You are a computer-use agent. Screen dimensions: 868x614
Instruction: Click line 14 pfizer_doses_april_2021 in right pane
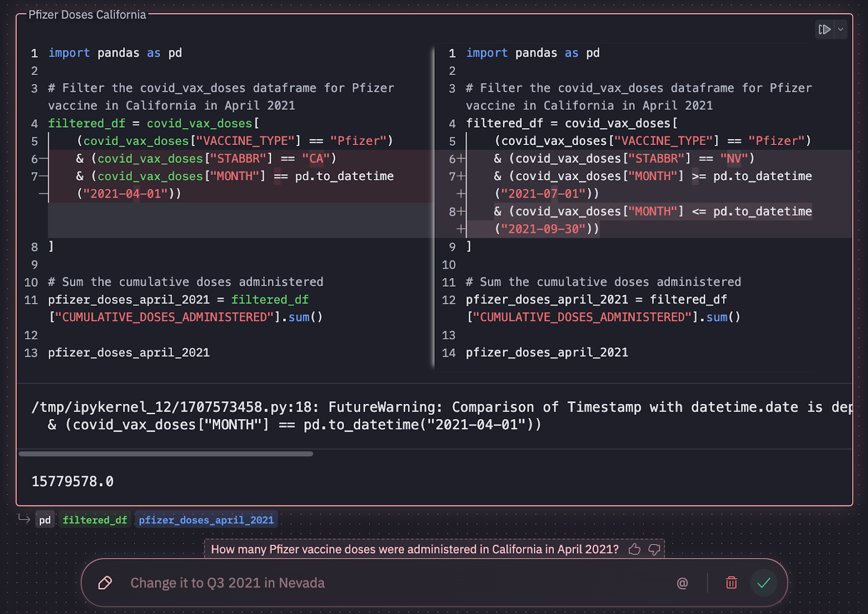coord(547,353)
